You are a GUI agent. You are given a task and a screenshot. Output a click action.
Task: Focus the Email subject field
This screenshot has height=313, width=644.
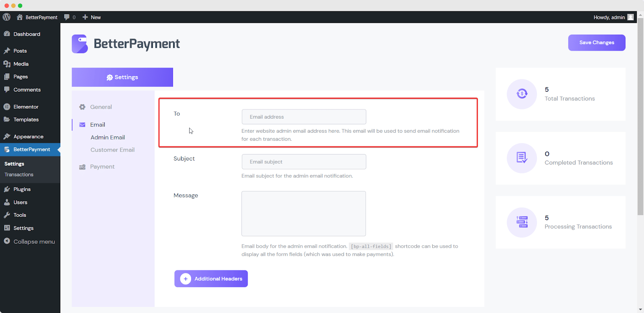[x=304, y=162]
